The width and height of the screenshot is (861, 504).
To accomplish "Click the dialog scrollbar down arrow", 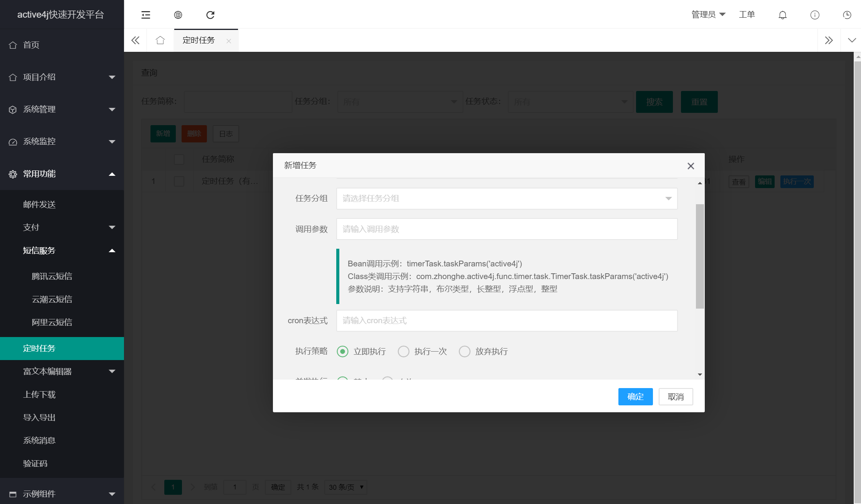I will [x=700, y=375].
